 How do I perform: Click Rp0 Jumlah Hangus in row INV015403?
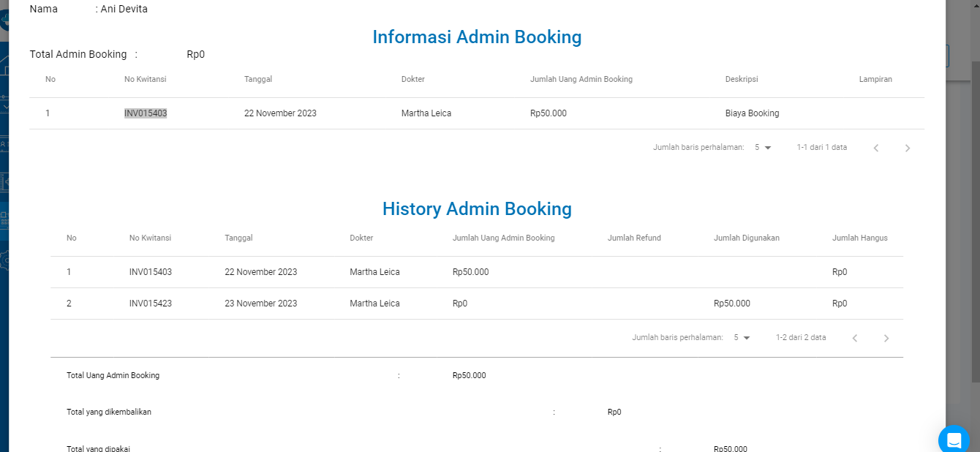840,272
